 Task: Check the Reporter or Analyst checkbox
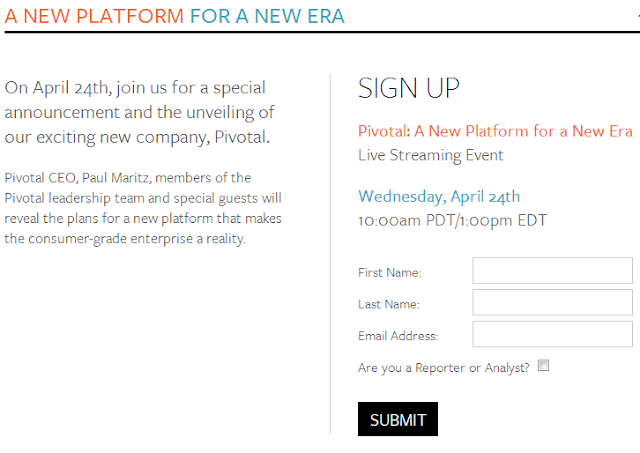pos(543,365)
